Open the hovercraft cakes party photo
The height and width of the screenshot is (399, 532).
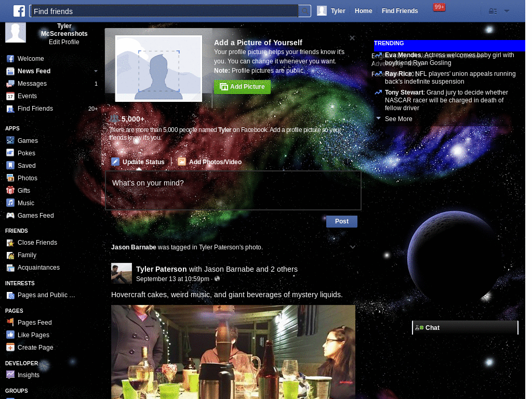pyautogui.click(x=233, y=352)
